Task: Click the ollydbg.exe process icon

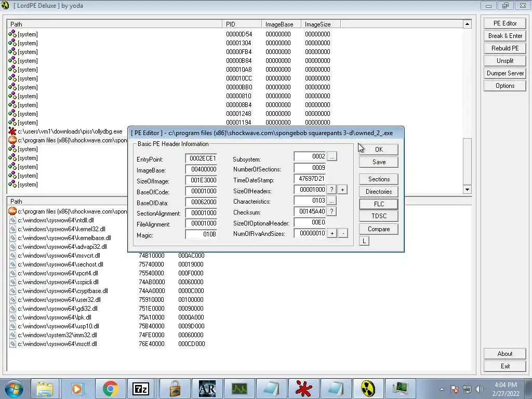Action: [x=12, y=131]
